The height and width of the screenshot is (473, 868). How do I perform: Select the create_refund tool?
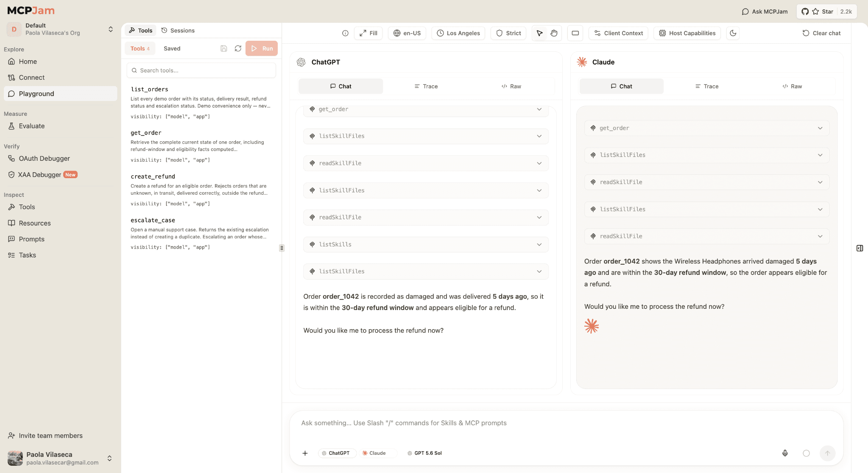click(201, 190)
